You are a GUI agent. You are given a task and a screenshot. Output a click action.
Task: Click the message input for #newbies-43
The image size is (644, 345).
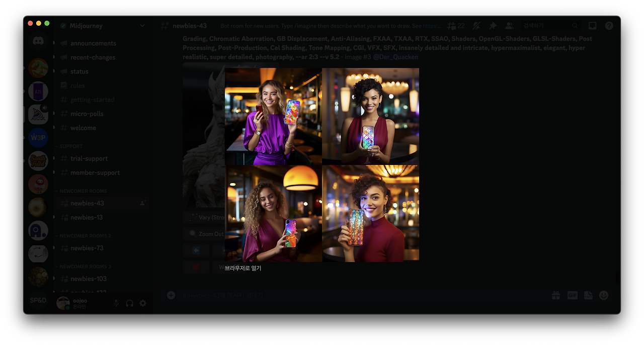(362, 295)
